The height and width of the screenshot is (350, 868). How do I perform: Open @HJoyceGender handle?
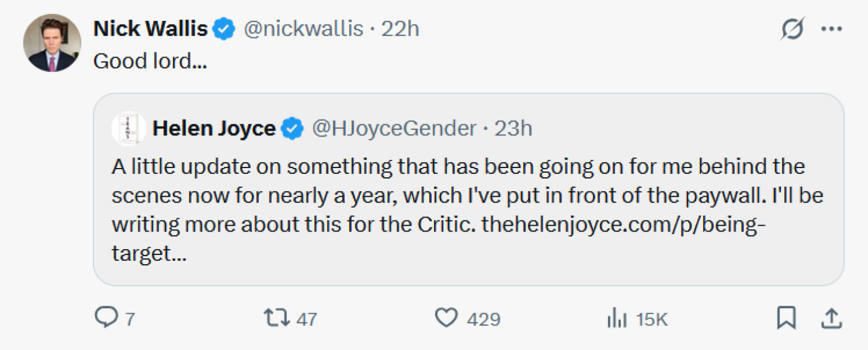[394, 128]
